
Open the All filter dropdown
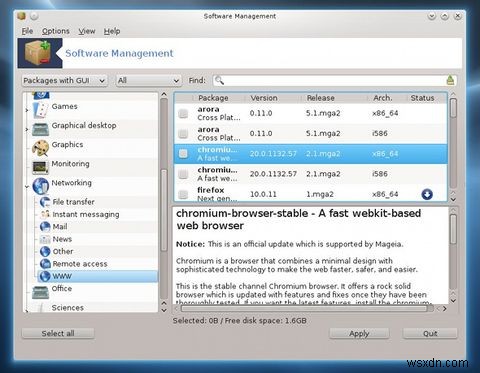coord(149,80)
